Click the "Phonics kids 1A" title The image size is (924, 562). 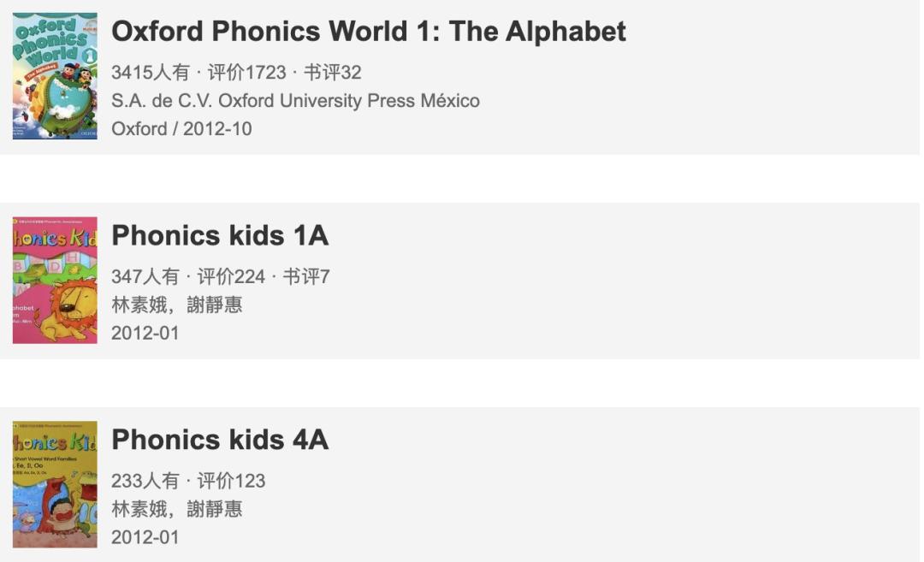click(220, 235)
